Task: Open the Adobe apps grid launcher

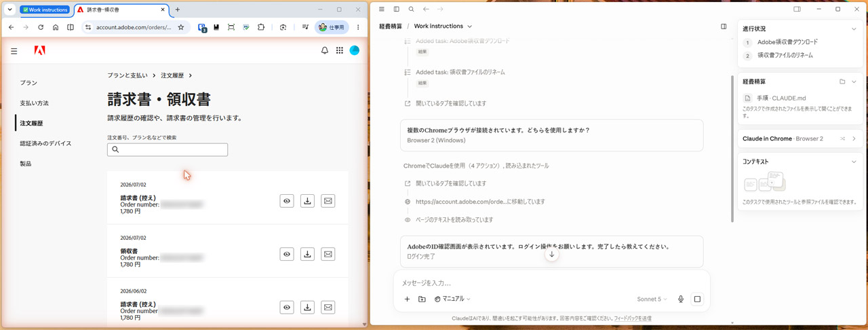Action: point(340,50)
